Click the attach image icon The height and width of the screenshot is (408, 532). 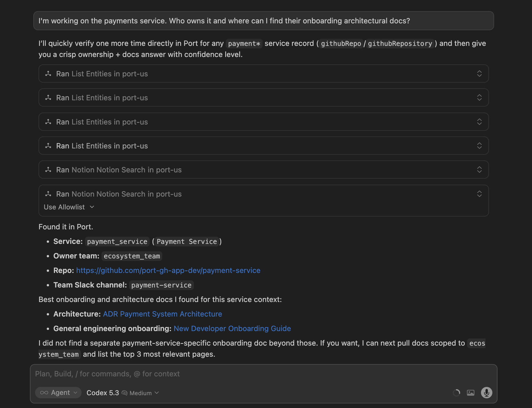click(x=471, y=393)
